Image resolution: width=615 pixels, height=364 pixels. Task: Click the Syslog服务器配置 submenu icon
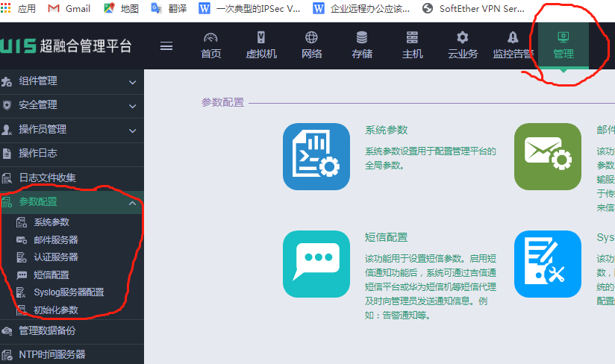tap(21, 292)
